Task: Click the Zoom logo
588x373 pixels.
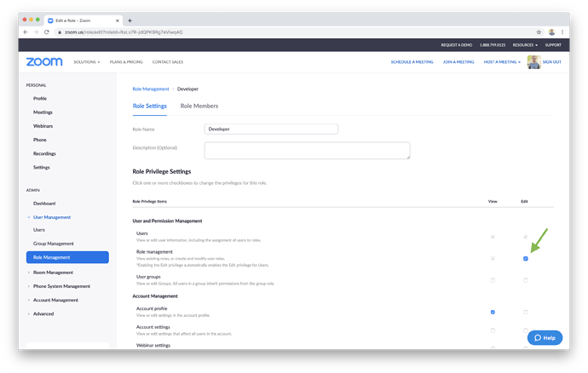Action: pyautogui.click(x=44, y=62)
